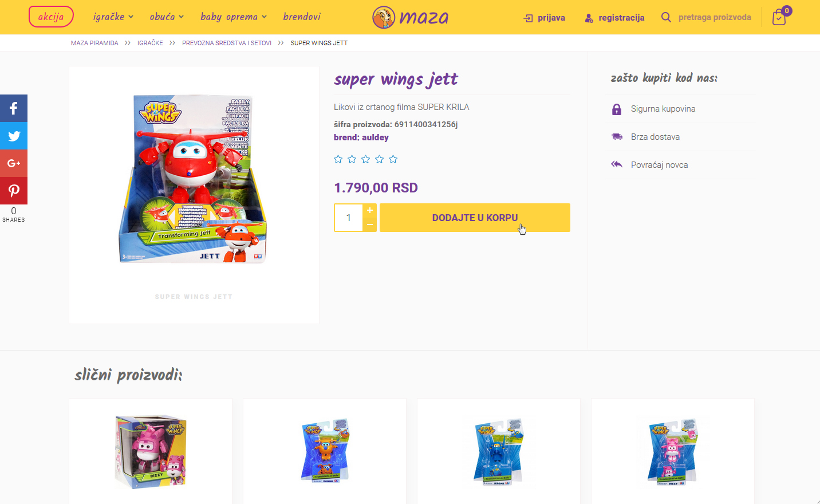Share the product via Google Plus icon
This screenshot has height=504, width=820.
tap(14, 163)
